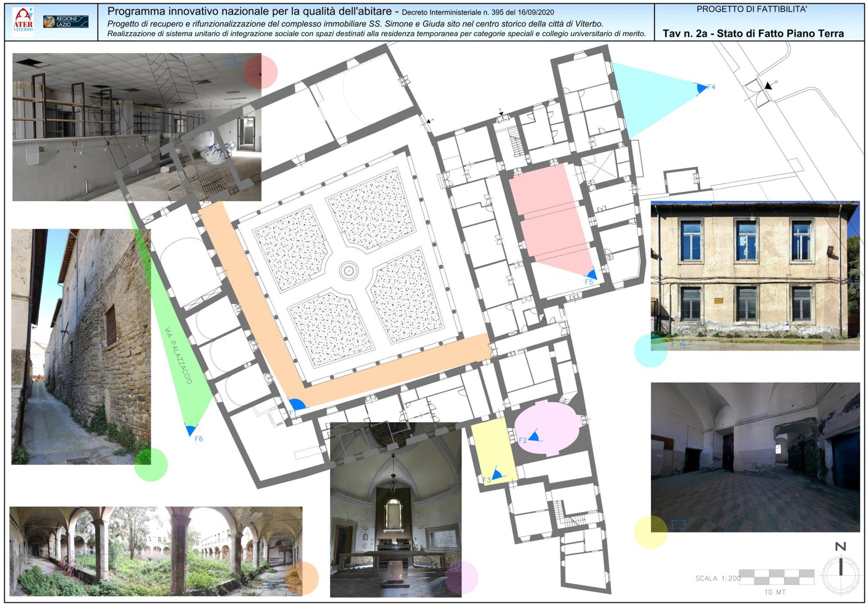Click the 'VIA PALAZZACCIO' street label
The height and width of the screenshot is (606, 868).
[178, 355]
